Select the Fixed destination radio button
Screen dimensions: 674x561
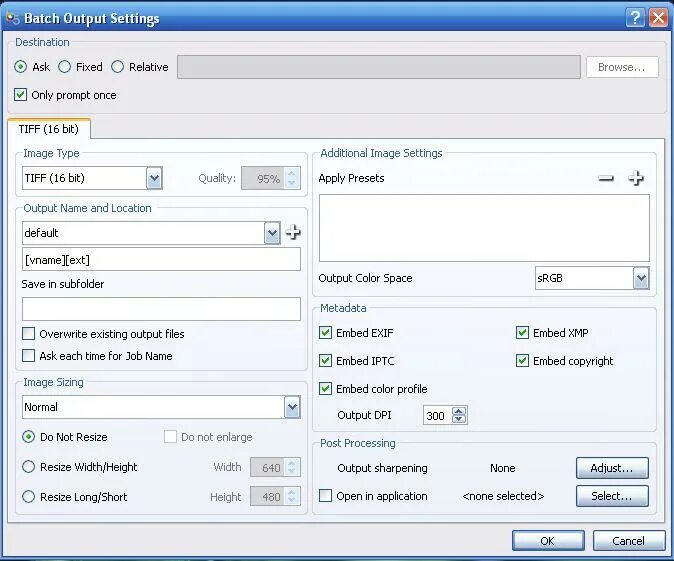pos(64,67)
